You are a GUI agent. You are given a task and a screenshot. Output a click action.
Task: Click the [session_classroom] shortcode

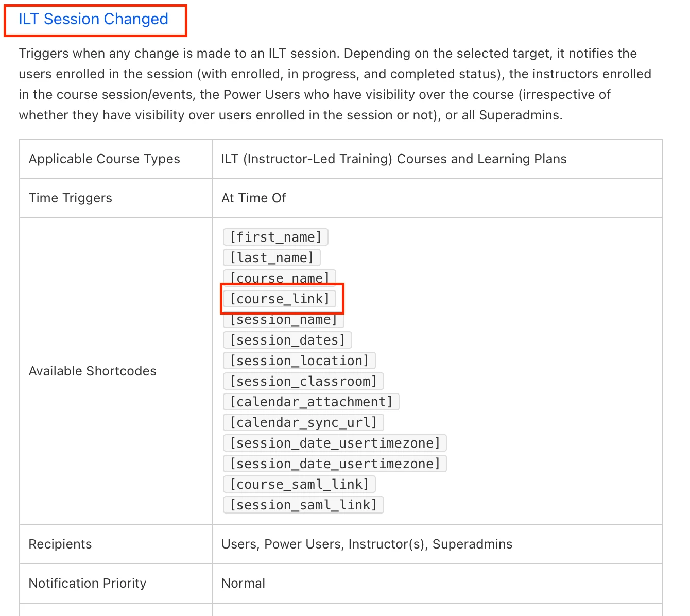[x=303, y=381]
